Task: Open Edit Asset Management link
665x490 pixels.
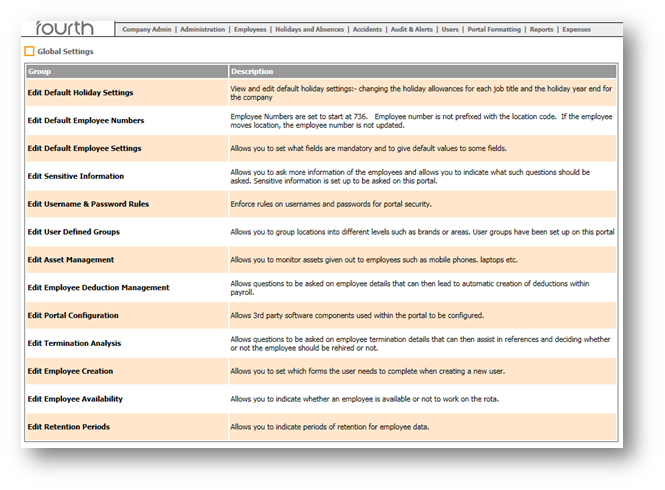Action: pos(71,260)
